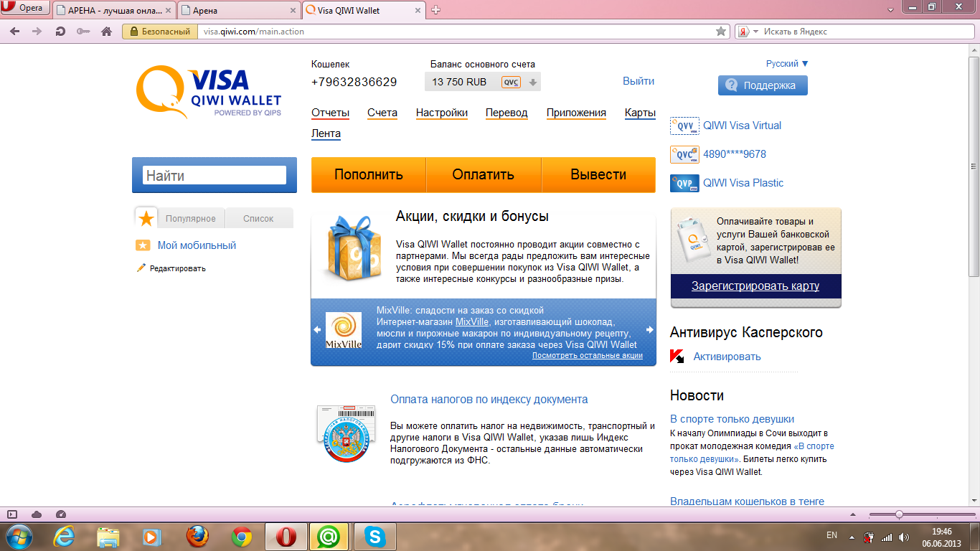Click the MixVille logo thumbnail
The image size is (980, 551).
click(x=344, y=330)
